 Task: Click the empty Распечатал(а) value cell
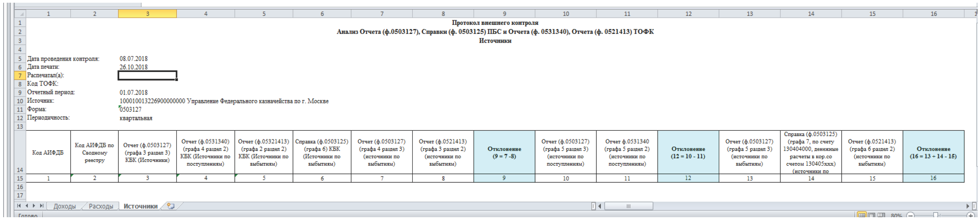[147, 76]
